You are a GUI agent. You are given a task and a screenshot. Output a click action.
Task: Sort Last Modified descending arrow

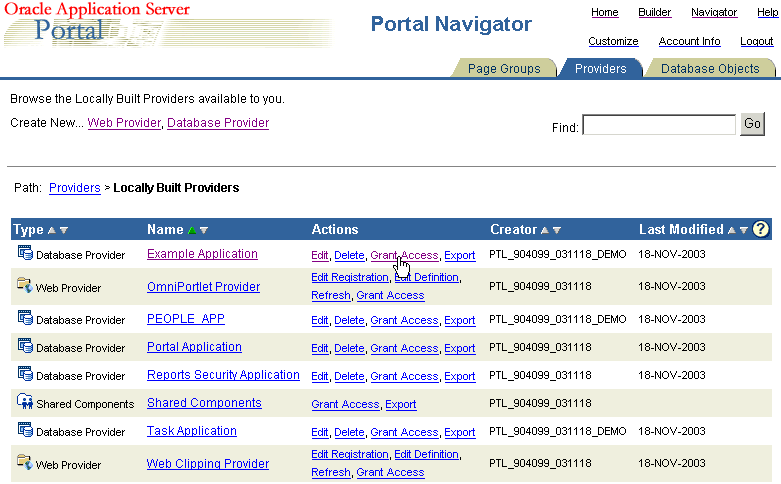[x=744, y=230]
